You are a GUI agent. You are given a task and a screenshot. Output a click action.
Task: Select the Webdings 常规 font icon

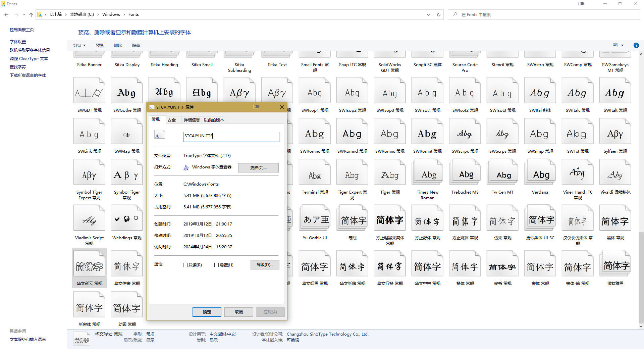pos(127,218)
